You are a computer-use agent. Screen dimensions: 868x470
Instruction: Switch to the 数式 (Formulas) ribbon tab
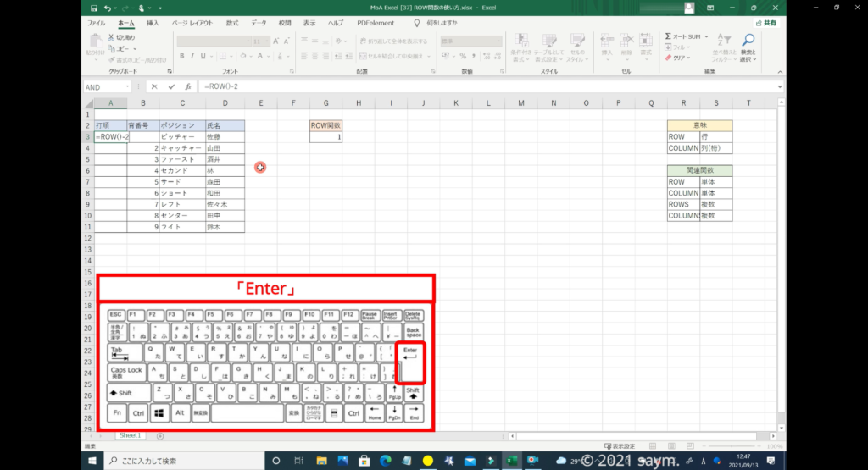231,23
